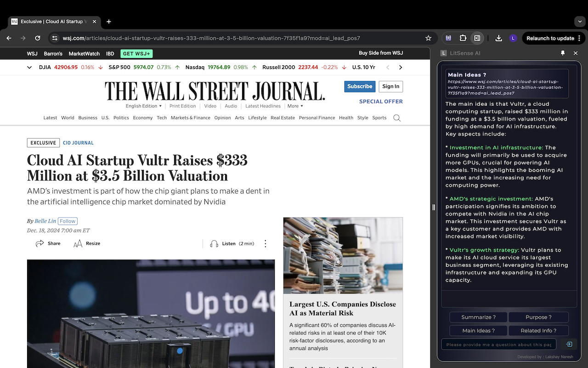588x368 pixels.
Task: Click The Wall Street Journal logo
Action: click(215, 91)
